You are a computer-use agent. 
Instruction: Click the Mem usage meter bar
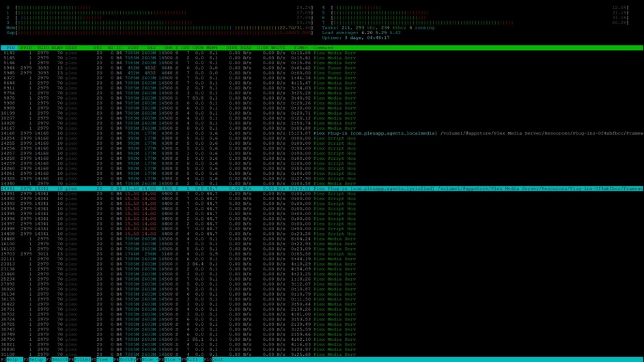[x=160, y=27]
